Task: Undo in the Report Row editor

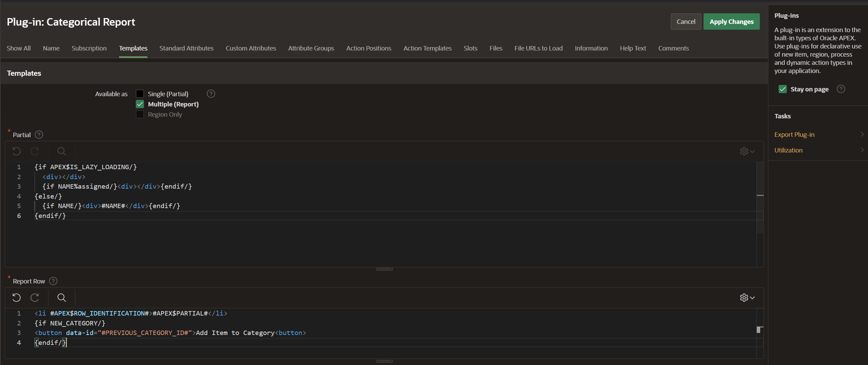Action: pos(16,297)
